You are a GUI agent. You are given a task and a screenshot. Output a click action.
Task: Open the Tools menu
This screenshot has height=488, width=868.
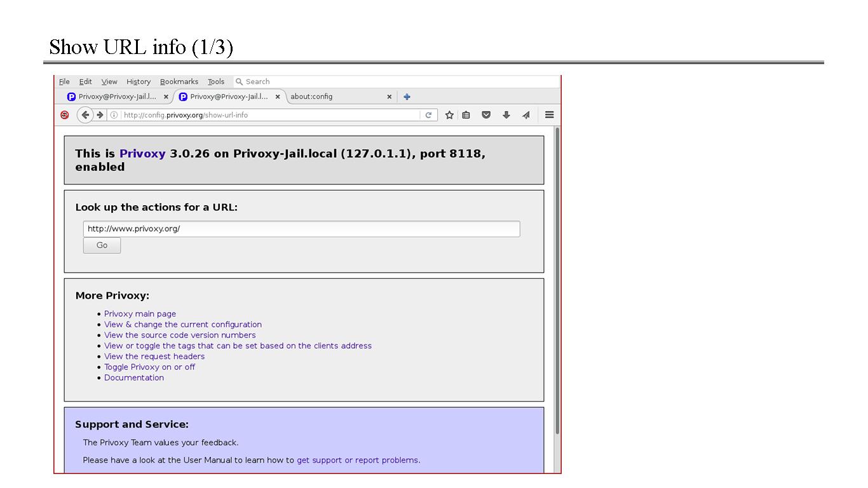(216, 81)
